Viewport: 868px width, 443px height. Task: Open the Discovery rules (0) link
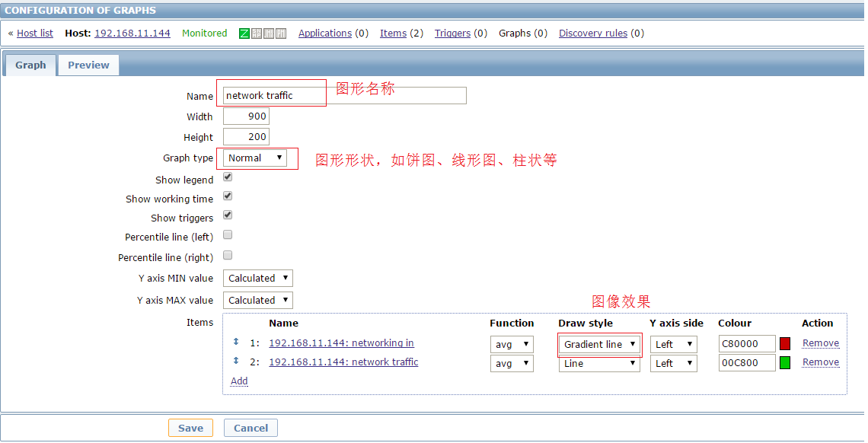[593, 33]
